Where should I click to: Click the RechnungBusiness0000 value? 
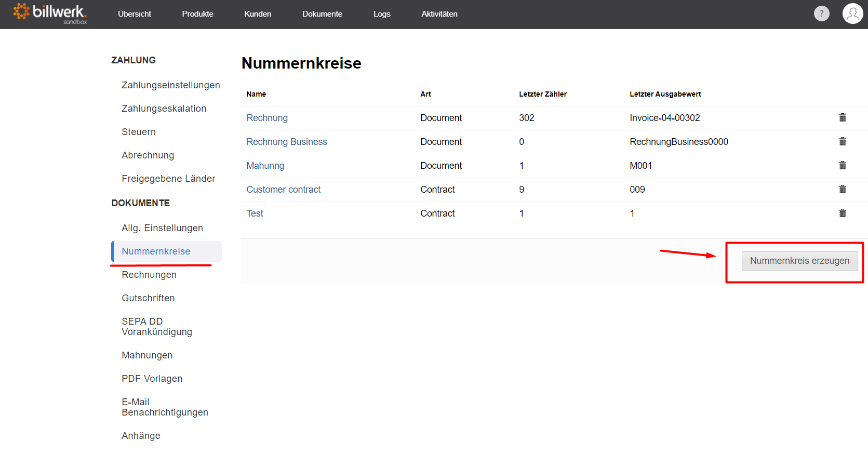pyautogui.click(x=679, y=142)
